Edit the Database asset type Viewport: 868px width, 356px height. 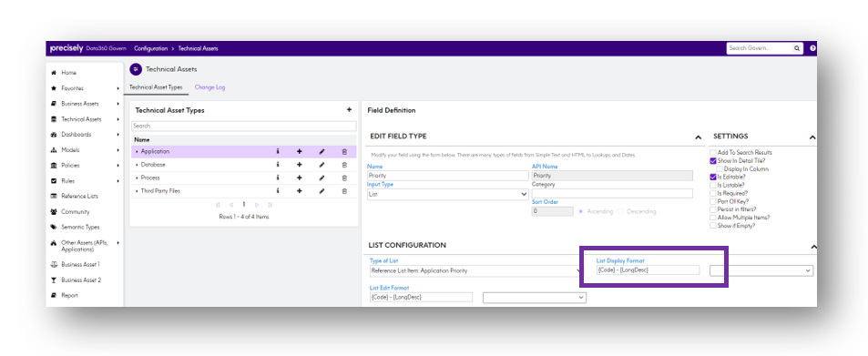click(322, 165)
